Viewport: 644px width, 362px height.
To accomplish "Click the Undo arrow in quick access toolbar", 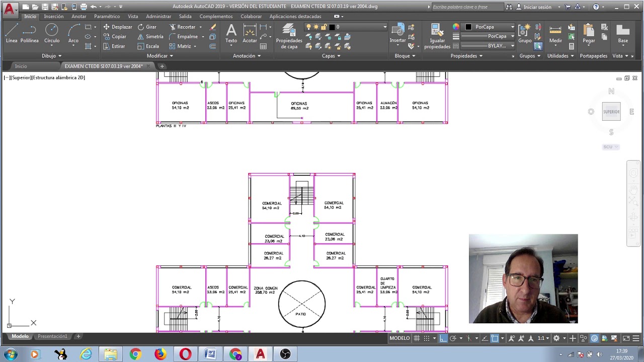I will 94,7.
